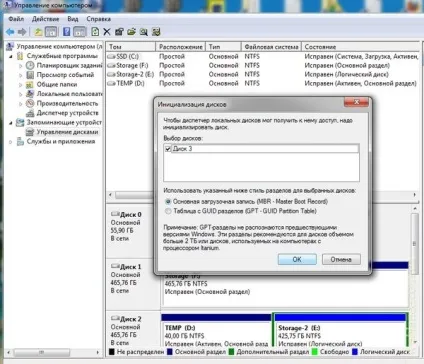Open the Вид menu
The height and width of the screenshot is (364, 424).
click(x=73, y=19)
